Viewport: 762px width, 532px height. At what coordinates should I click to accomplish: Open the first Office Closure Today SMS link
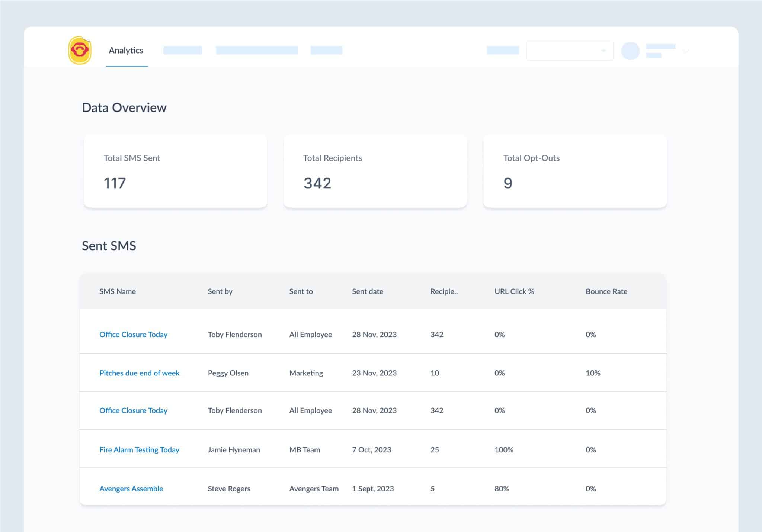click(133, 334)
